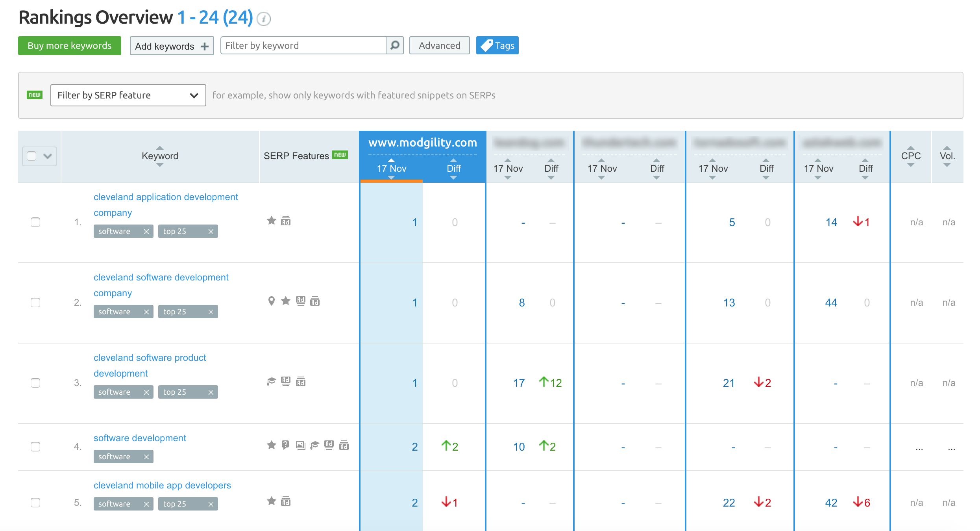Remove software tag from software development row

coord(146,457)
